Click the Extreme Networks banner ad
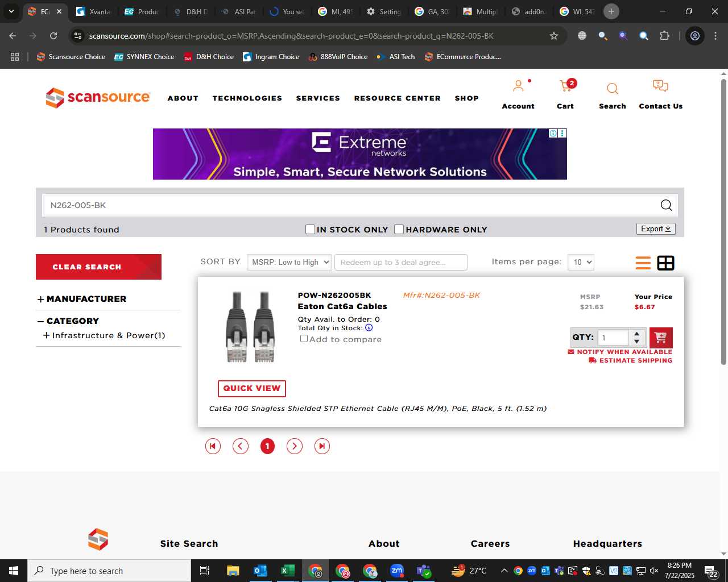Screen dimensions: 728x582 tap(359, 154)
